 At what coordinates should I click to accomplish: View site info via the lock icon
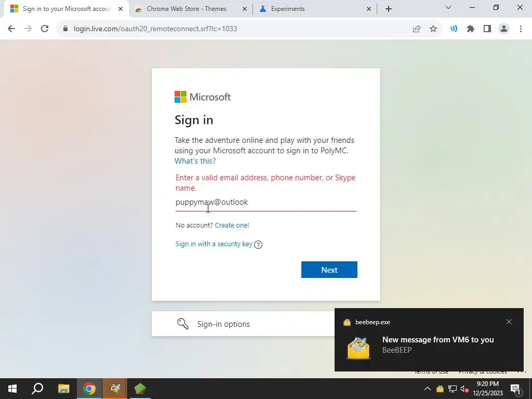65,29
